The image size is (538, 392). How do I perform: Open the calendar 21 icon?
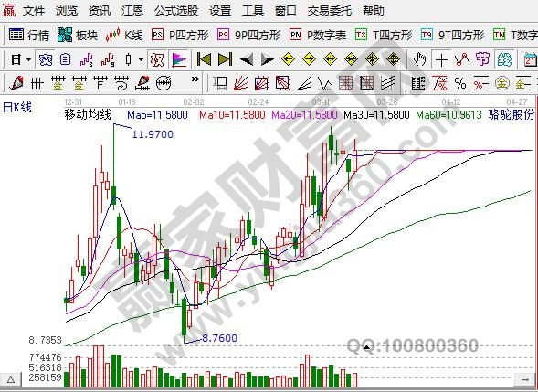[531, 59]
